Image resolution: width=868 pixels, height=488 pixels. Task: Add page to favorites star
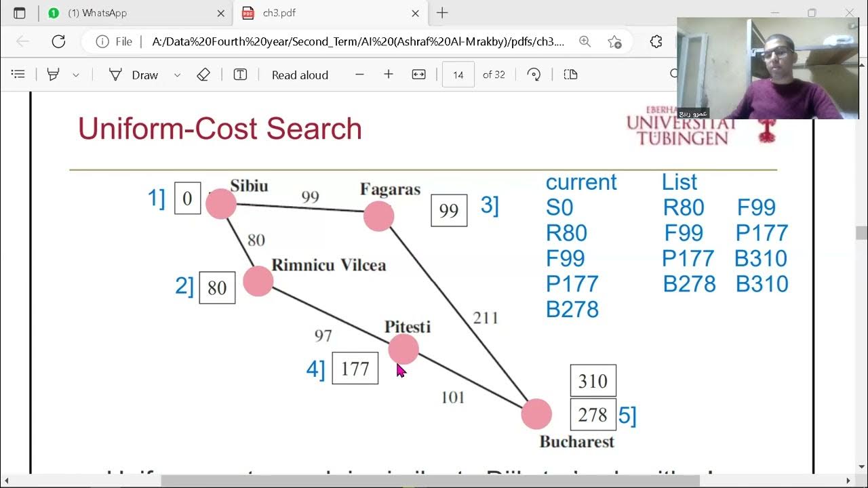(x=614, y=41)
